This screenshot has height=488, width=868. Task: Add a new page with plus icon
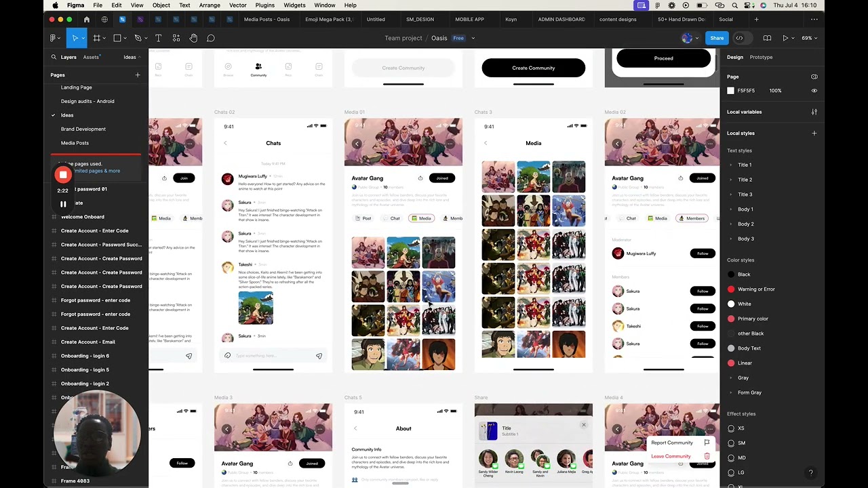pyautogui.click(x=138, y=75)
